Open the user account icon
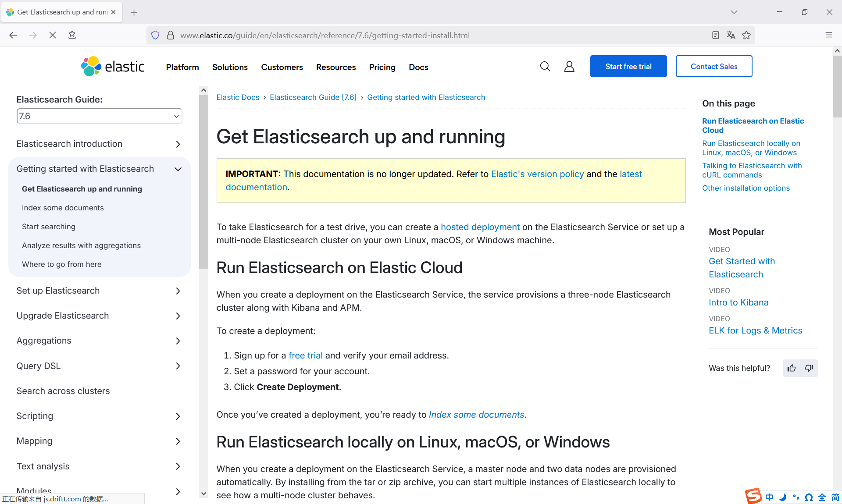This screenshot has width=842, height=504. tap(569, 67)
